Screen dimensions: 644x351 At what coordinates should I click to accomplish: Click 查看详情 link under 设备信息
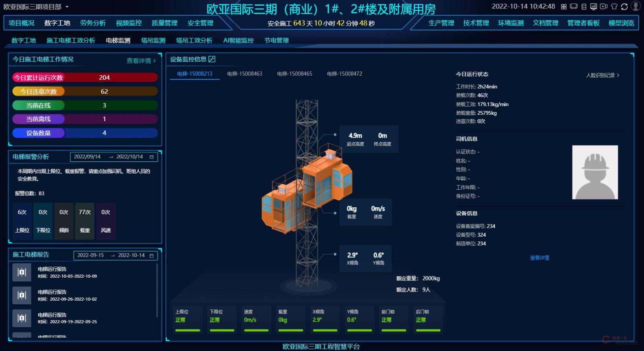pos(540,258)
